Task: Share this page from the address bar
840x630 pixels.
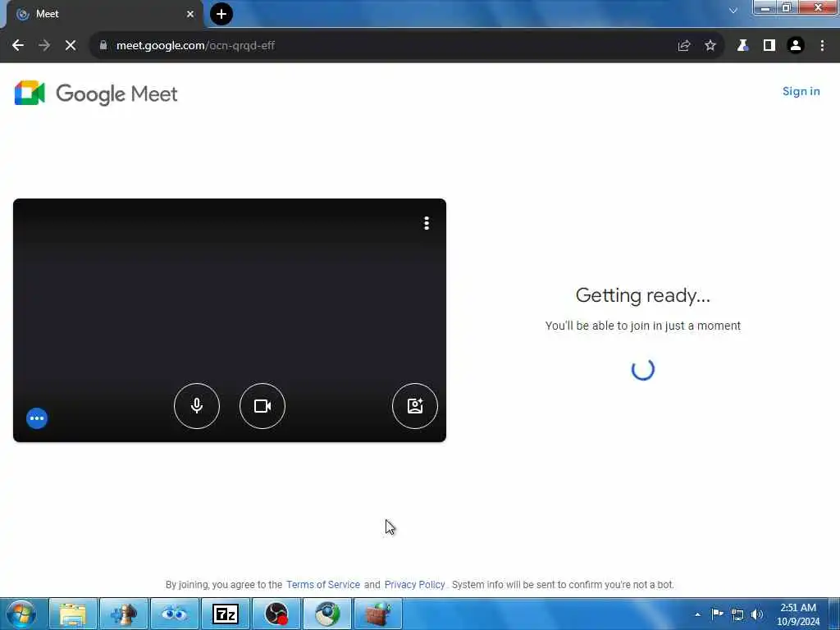Action: pos(683,46)
